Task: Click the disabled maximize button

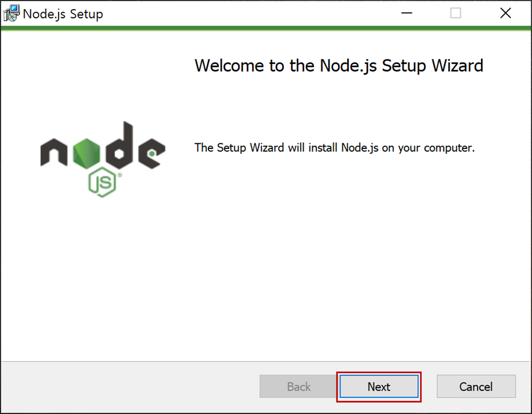Action: [x=456, y=13]
